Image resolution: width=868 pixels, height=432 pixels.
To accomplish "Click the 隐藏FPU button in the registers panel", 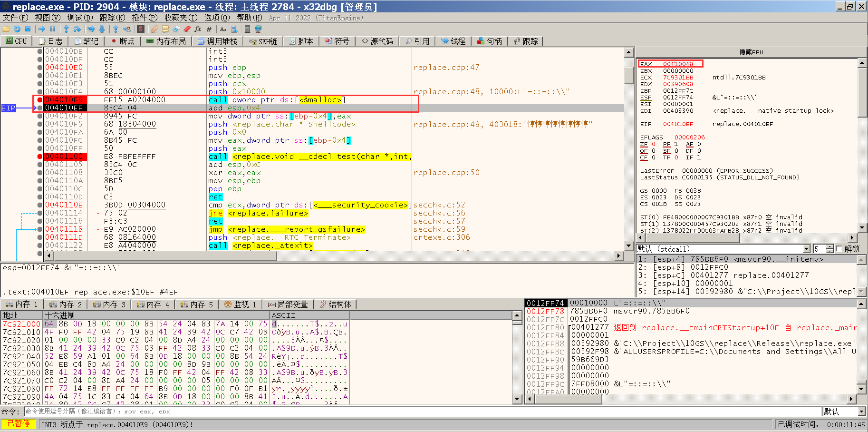I will (752, 52).
